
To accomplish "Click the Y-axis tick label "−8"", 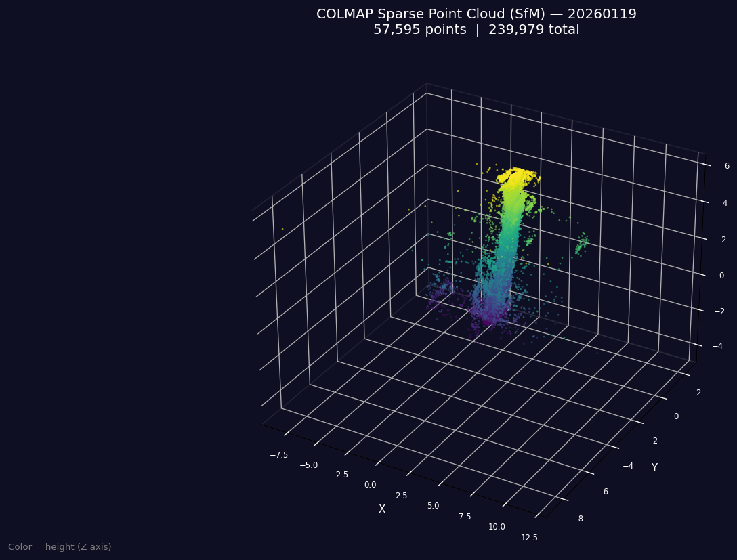I will [x=578, y=519].
